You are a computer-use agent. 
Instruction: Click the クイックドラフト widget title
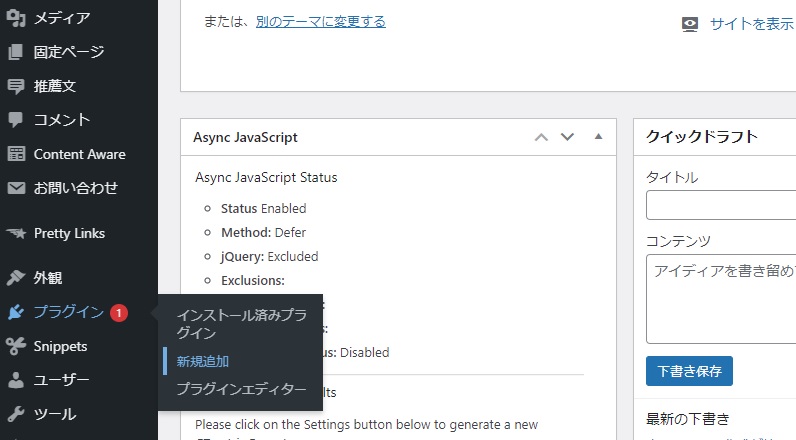[702, 137]
